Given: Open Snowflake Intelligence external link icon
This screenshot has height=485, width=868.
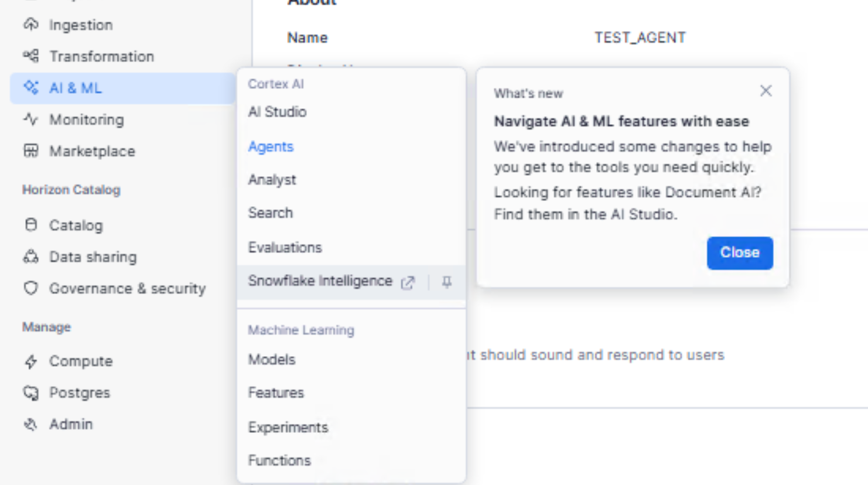Looking at the screenshot, I should pos(408,283).
